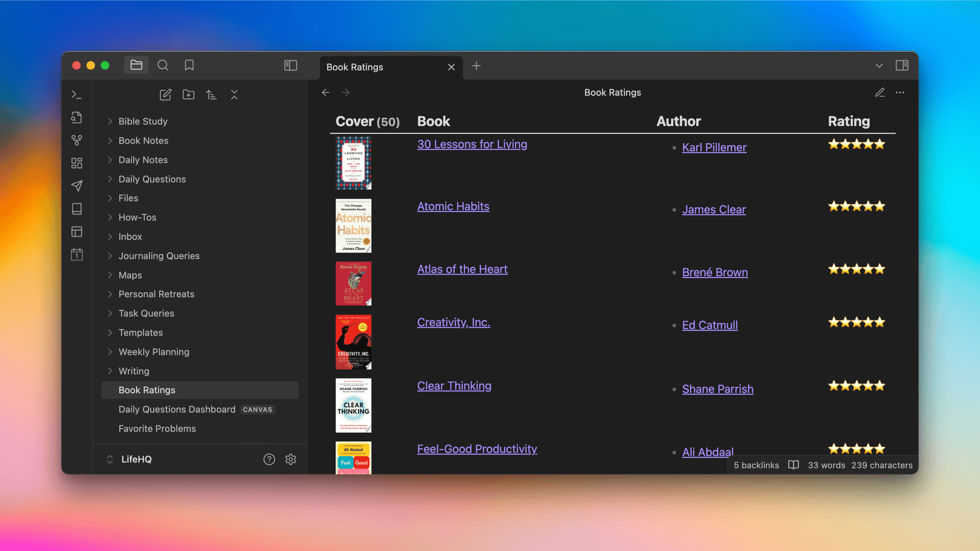
Task: Open a new tab with plus icon
Action: pyautogui.click(x=476, y=66)
